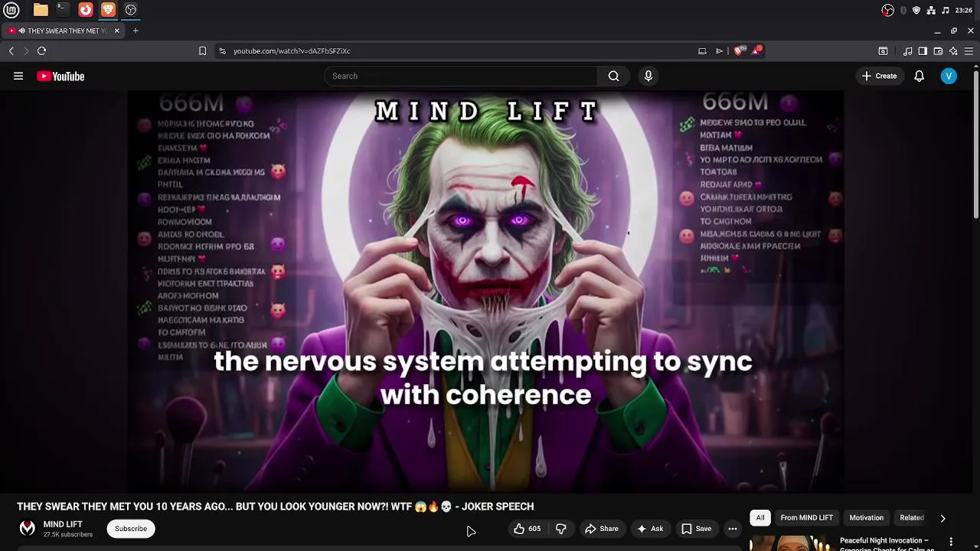Show calendar from the 23:26 clock
This screenshot has height=551, width=980.
point(964,10)
